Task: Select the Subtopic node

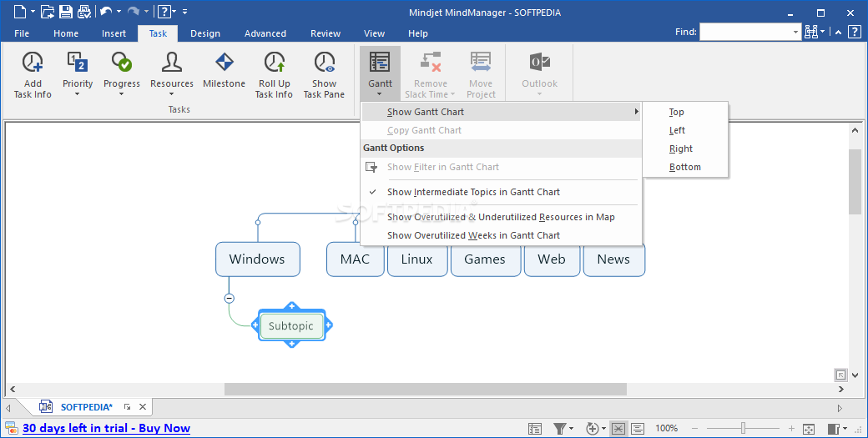Action: 290,325
